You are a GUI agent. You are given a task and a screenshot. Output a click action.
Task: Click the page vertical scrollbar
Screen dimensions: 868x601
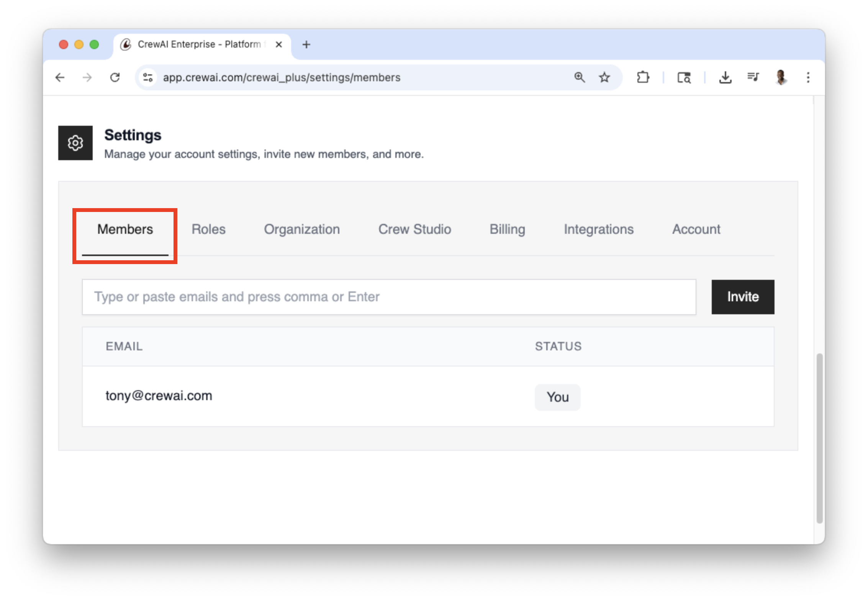(819, 437)
